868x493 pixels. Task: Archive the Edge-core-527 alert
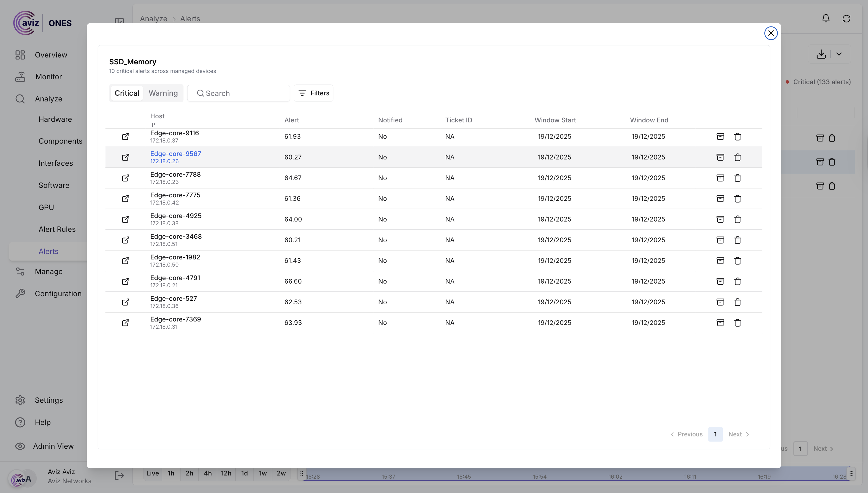coord(720,302)
